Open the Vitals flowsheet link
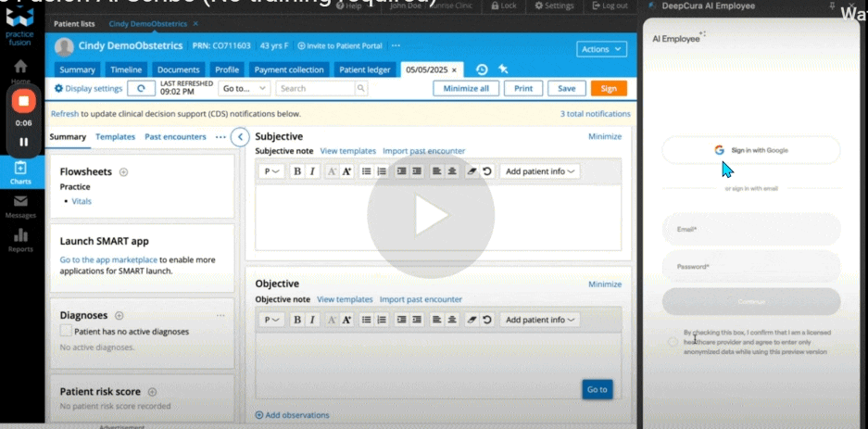 click(82, 201)
